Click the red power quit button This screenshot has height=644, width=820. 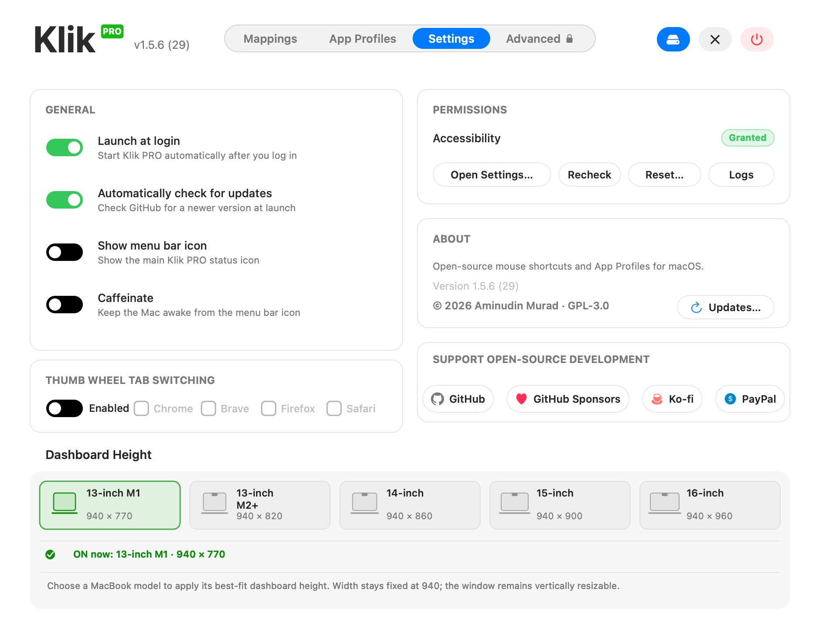[757, 39]
